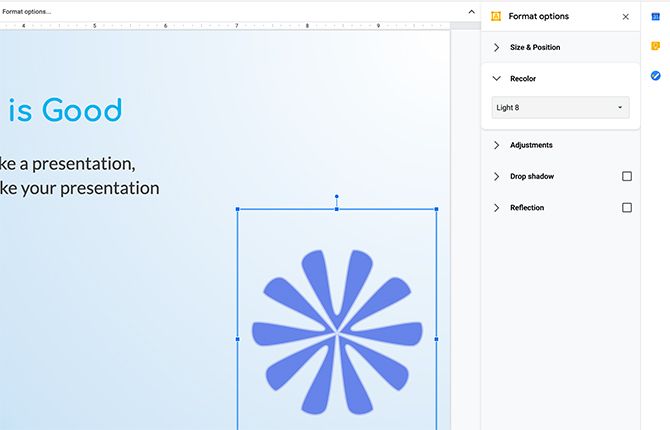The width and height of the screenshot is (670, 430).
Task: Click the top-left resize handle of image
Action: 238,209
